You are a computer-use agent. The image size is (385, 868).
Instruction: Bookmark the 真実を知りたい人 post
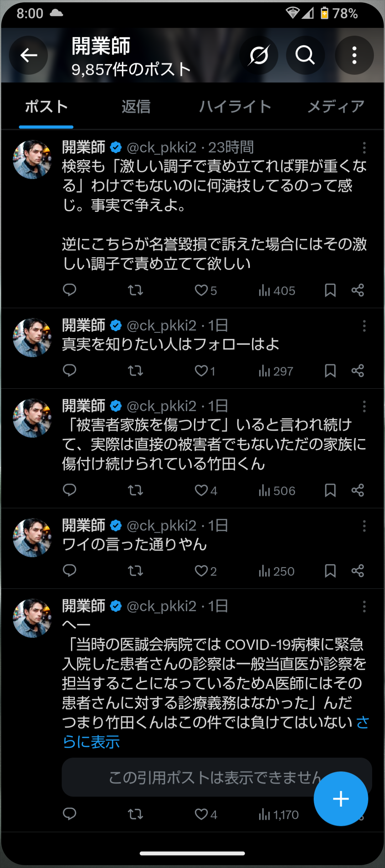(x=330, y=371)
